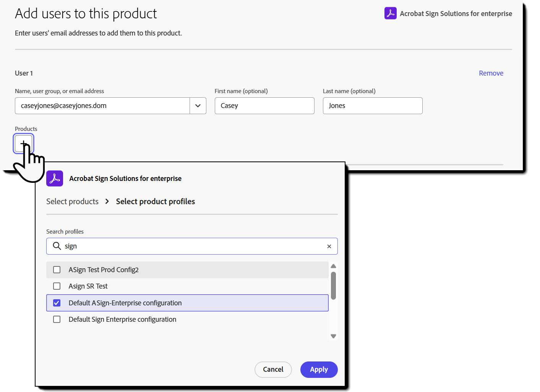Viewport: 540px width, 392px height.
Task: Remove User 1 from the product
Action: point(491,73)
